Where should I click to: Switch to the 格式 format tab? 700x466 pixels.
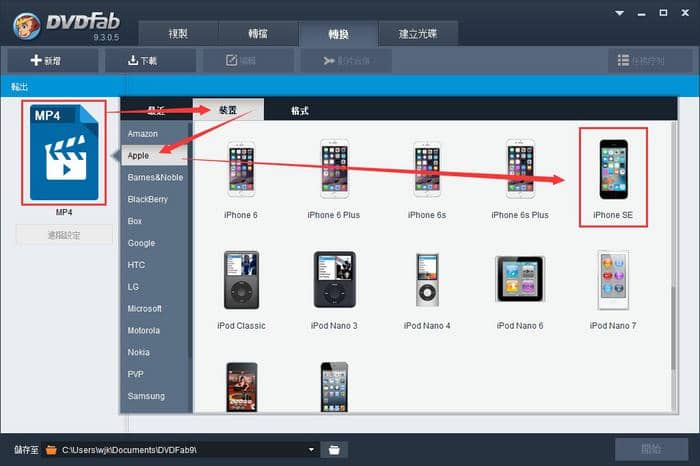click(300, 110)
